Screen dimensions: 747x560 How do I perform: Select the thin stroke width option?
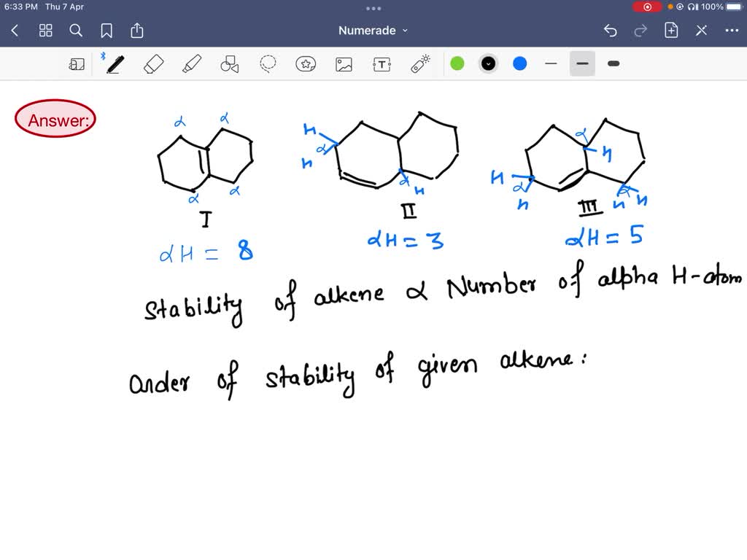tap(551, 63)
